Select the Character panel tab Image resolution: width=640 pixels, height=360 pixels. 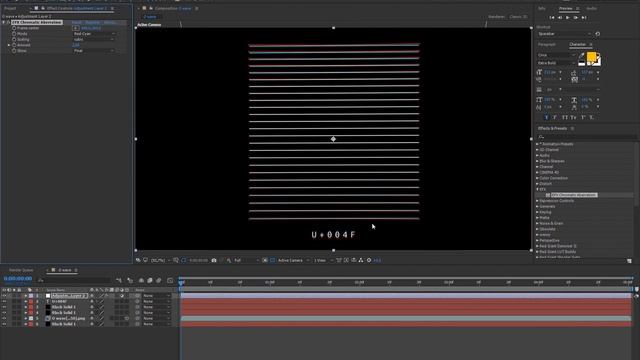pos(578,44)
